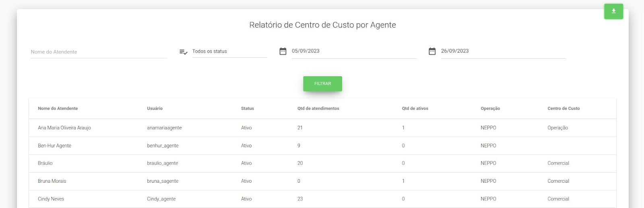Click the username benhur_agente

point(163,146)
